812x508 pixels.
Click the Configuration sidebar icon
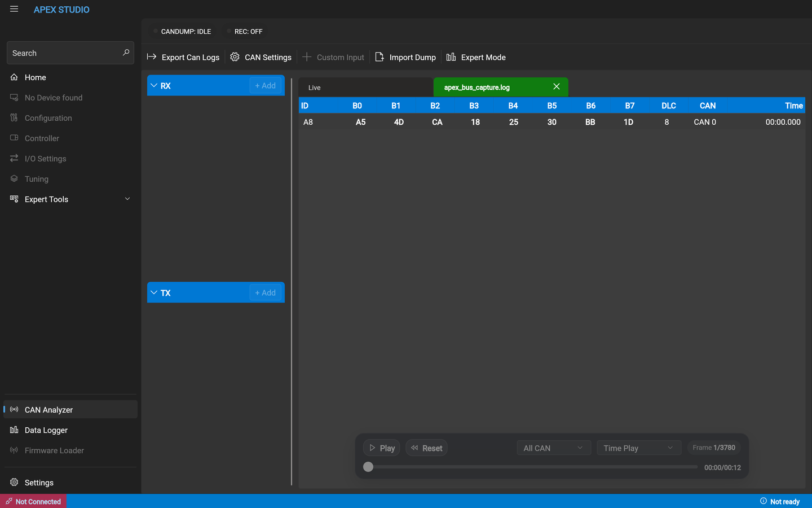click(14, 118)
